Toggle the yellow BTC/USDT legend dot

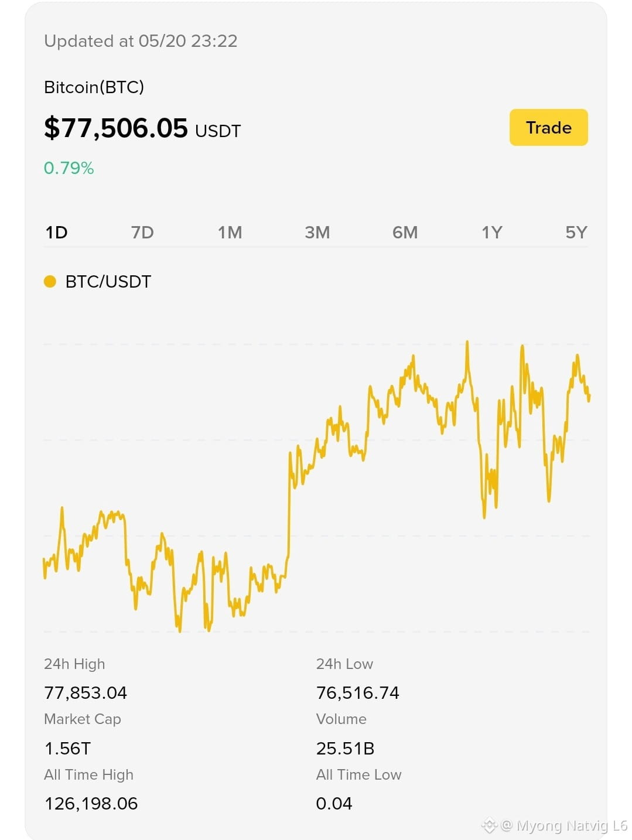coord(50,282)
